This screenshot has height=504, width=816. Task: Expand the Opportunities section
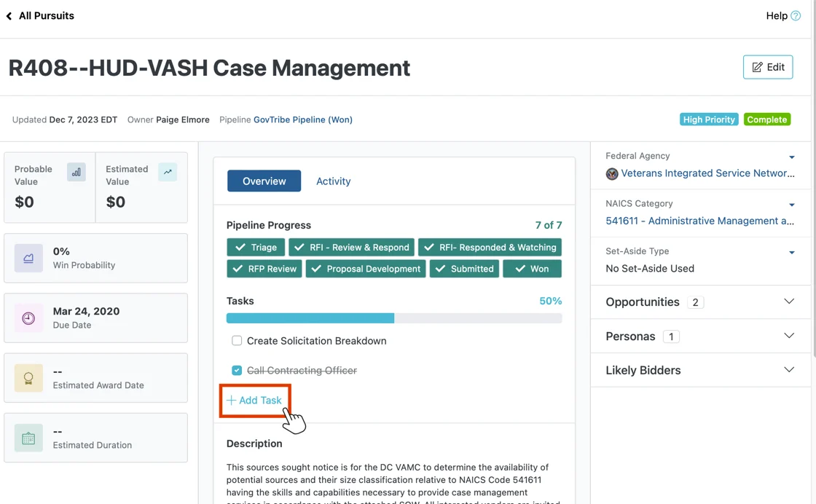tap(789, 302)
